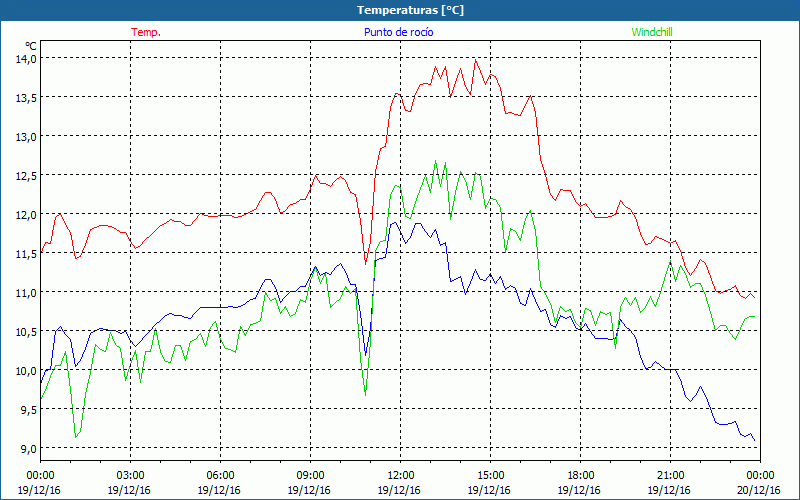This screenshot has height=500, width=800.
Task: Click the 9,0 y-axis value
Action: [x=27, y=449]
